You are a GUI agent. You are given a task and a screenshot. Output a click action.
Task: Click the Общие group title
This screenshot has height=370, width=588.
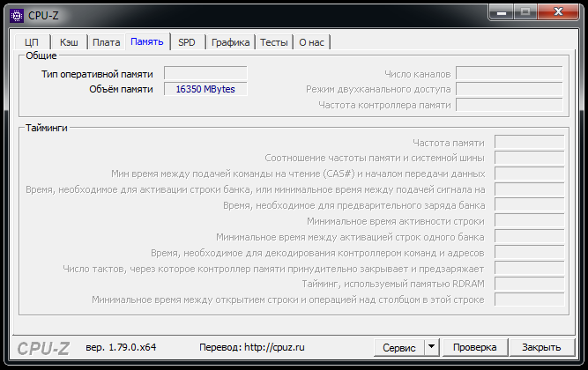pyautogui.click(x=41, y=55)
